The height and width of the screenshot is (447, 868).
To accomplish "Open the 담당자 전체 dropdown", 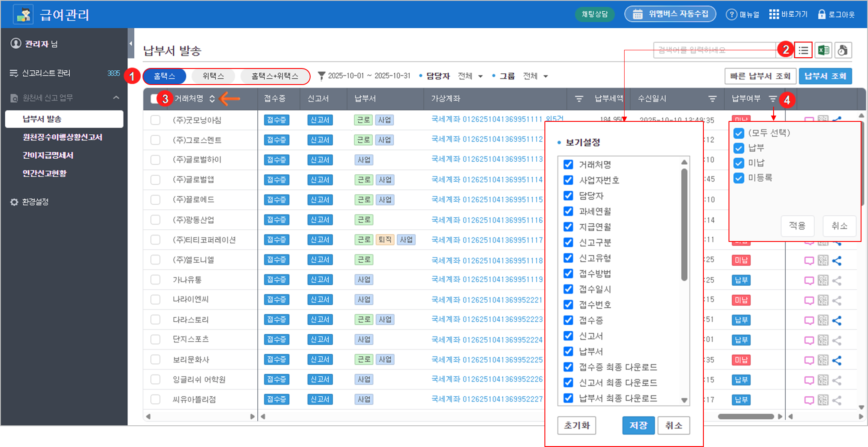I will (x=470, y=76).
